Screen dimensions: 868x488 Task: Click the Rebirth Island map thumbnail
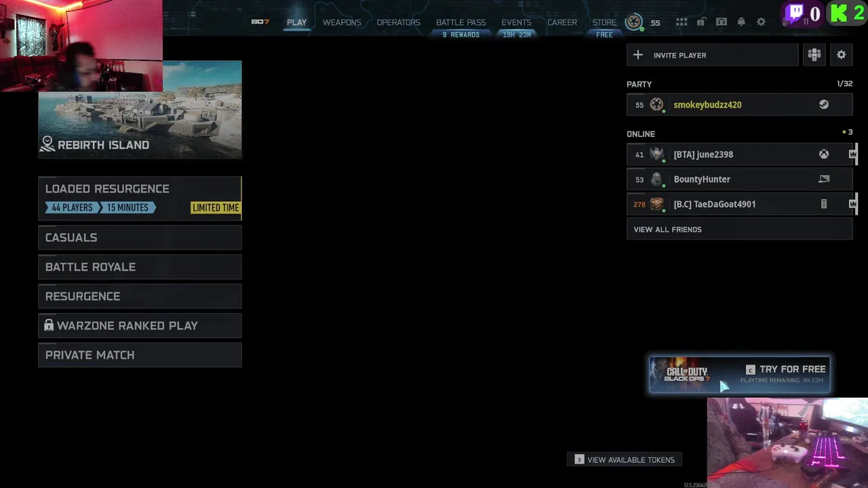140,109
